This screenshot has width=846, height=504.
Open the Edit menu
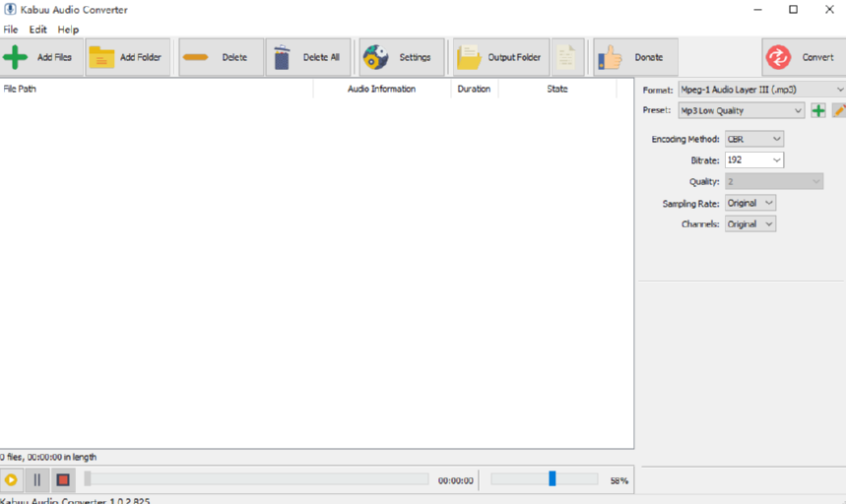coord(37,30)
